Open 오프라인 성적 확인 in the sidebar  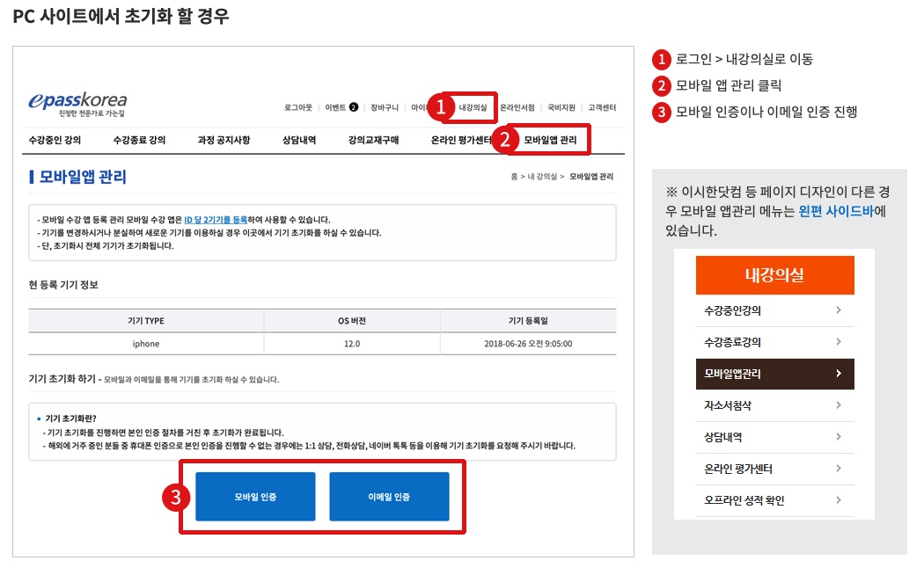pyautogui.click(x=775, y=501)
